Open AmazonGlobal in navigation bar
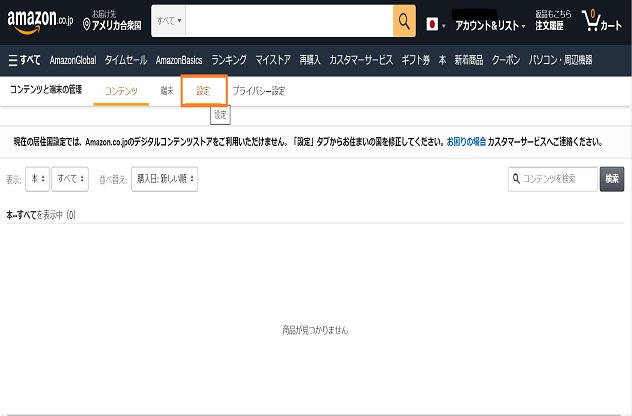The image size is (632, 416). [x=73, y=60]
